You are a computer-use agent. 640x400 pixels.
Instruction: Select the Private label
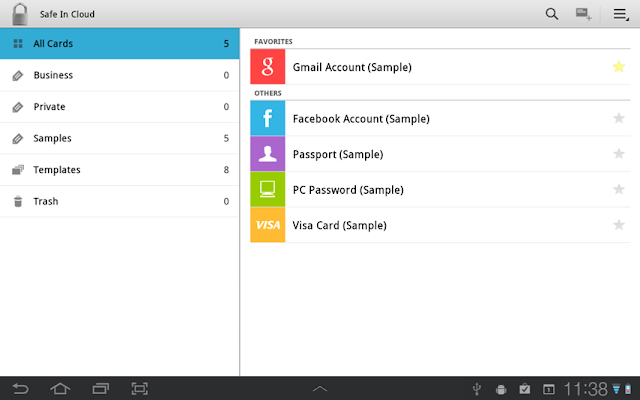[x=120, y=107]
